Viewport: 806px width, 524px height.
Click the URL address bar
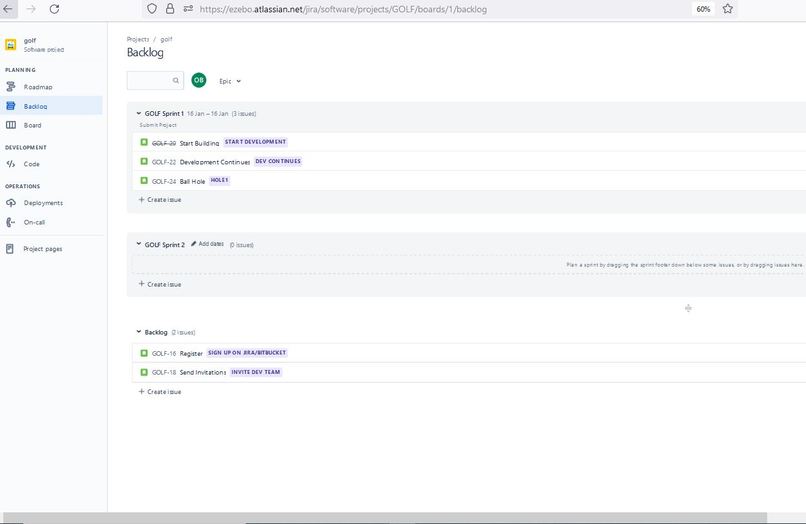point(440,9)
